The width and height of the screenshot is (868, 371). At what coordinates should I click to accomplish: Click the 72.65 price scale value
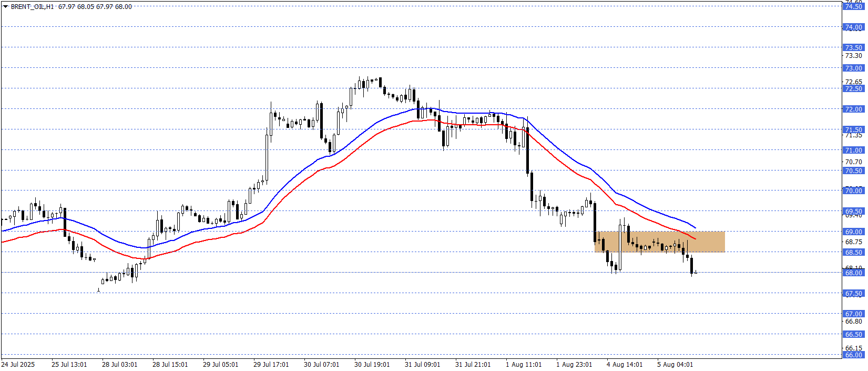click(853, 82)
